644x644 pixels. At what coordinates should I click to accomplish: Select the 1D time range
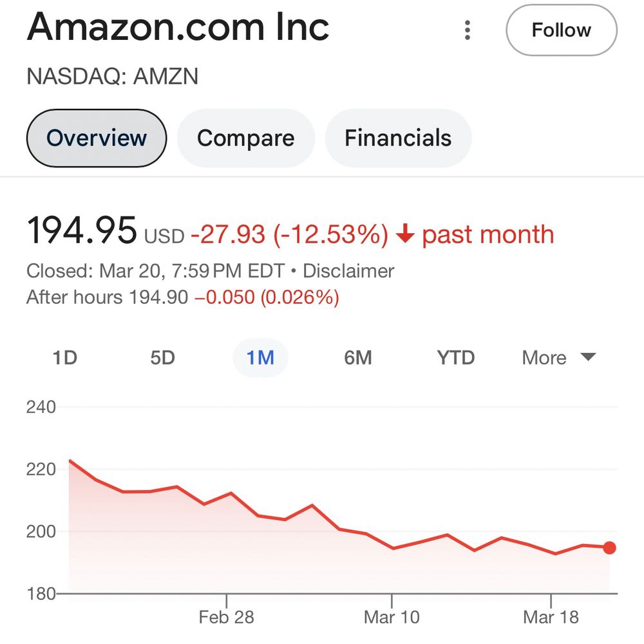click(x=65, y=358)
